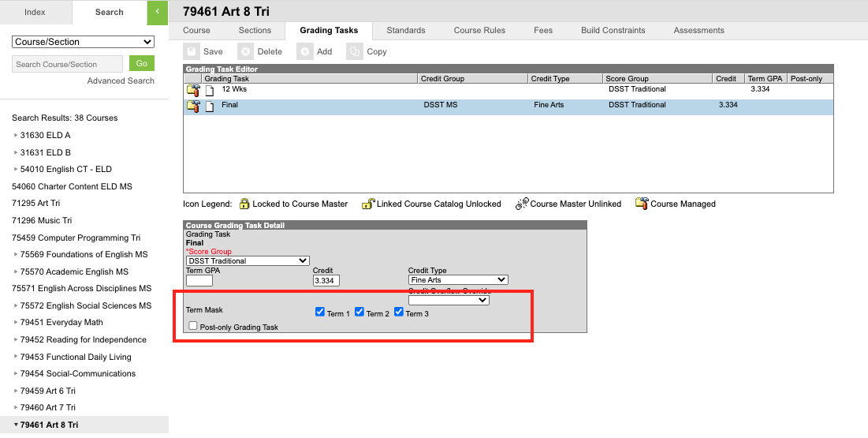Switch to the Sections tab

pyautogui.click(x=255, y=31)
